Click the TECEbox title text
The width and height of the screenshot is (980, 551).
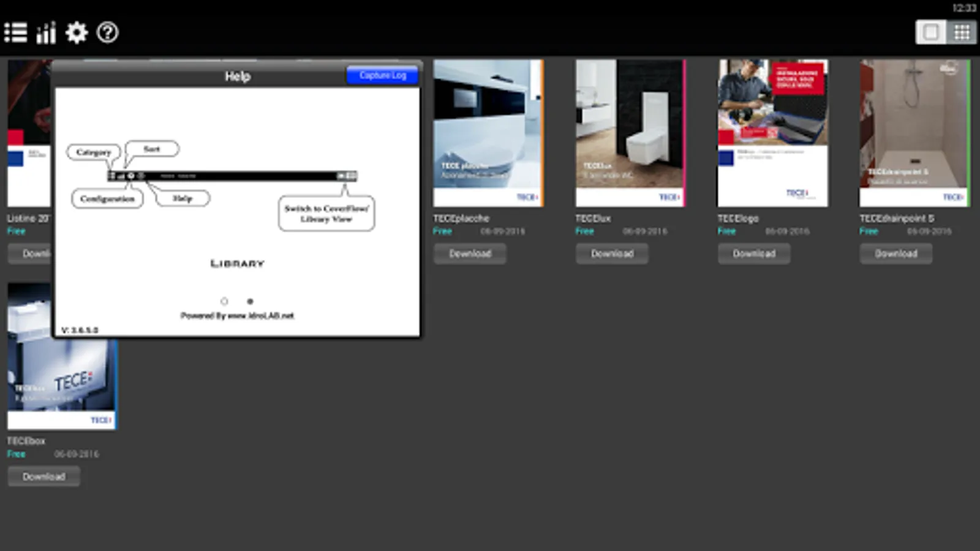(x=26, y=441)
